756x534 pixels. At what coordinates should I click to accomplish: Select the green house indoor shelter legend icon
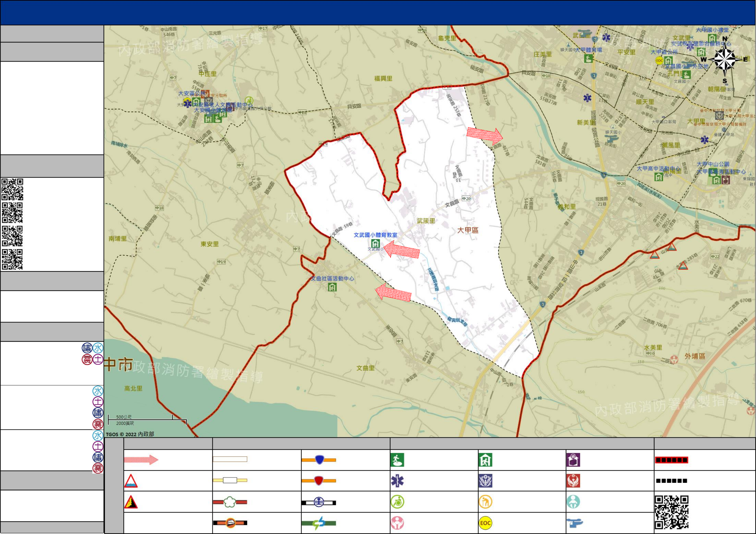point(485,460)
